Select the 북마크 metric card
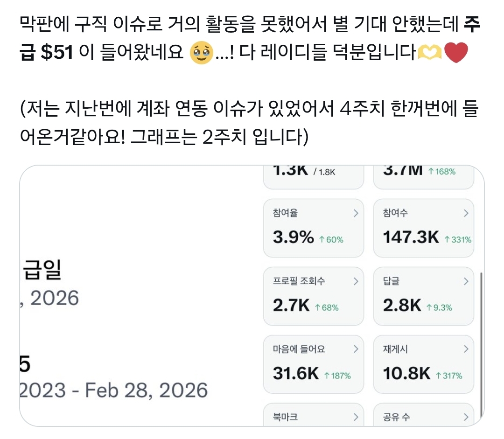 313,416
